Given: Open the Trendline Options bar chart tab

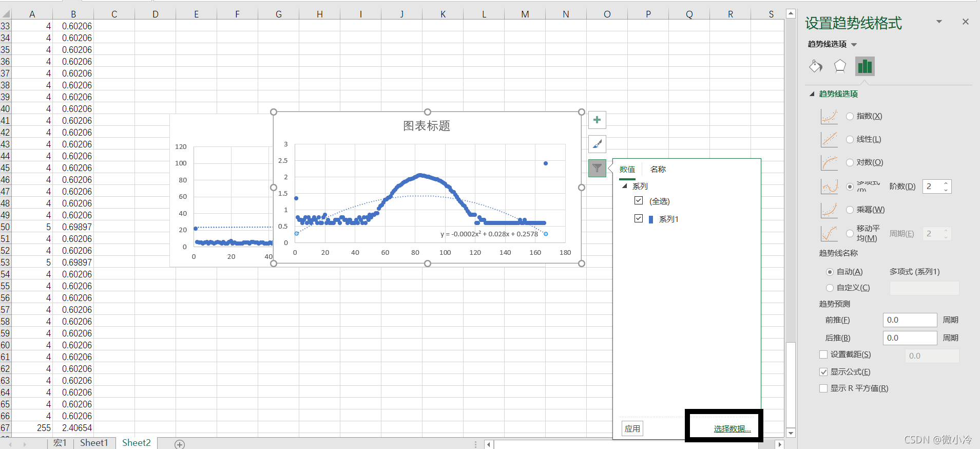Looking at the screenshot, I should 865,66.
